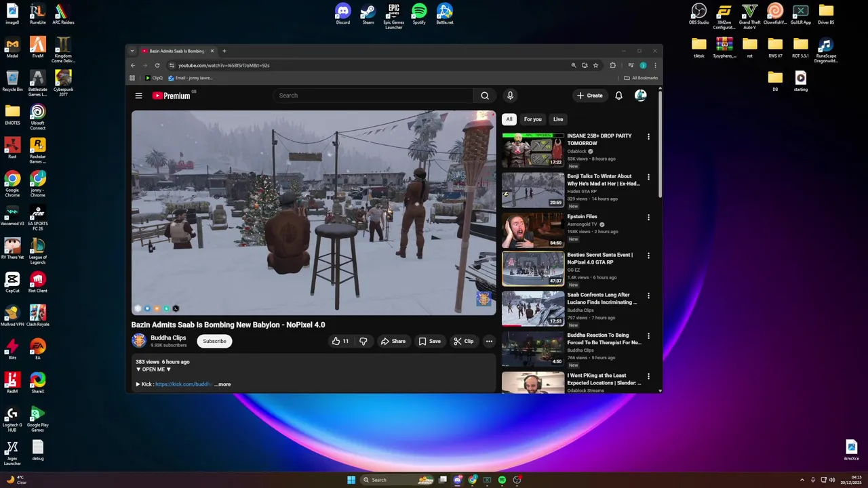Open the YouTube account avatar menu
This screenshot has width=868, height=488.
coord(640,96)
